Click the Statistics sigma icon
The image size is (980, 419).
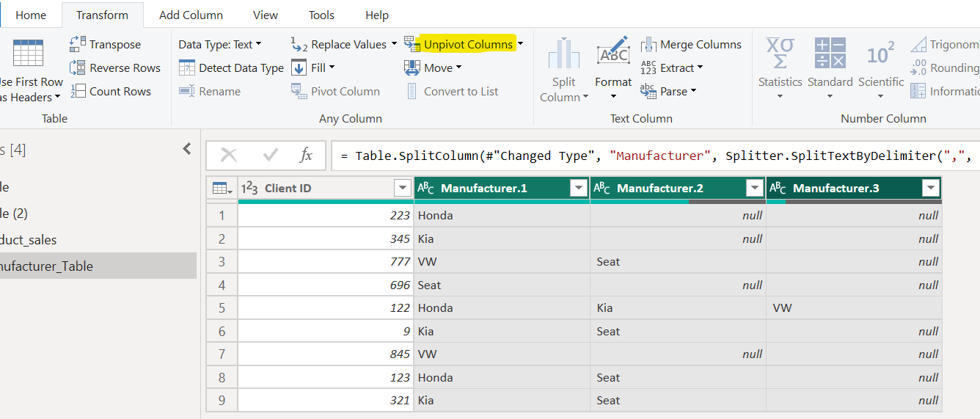tap(780, 54)
